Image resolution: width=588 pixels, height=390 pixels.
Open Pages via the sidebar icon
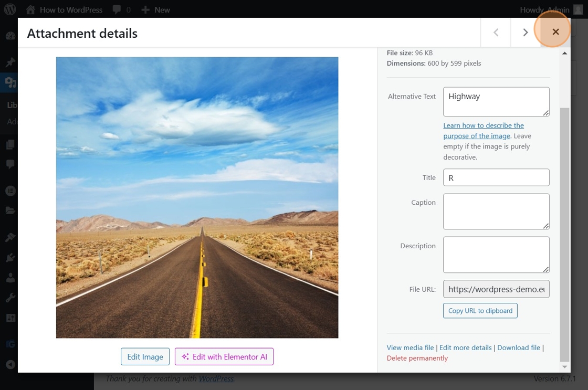pos(10,144)
